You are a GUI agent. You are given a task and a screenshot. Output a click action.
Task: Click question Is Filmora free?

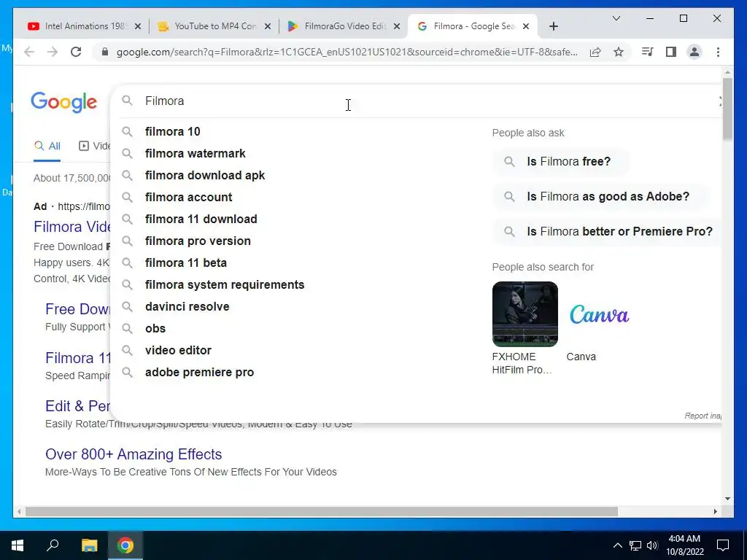(x=561, y=161)
